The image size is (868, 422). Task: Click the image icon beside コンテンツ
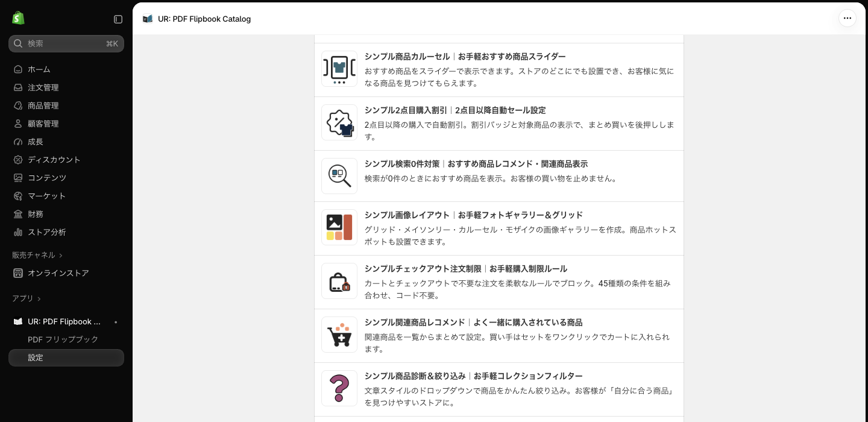click(18, 178)
